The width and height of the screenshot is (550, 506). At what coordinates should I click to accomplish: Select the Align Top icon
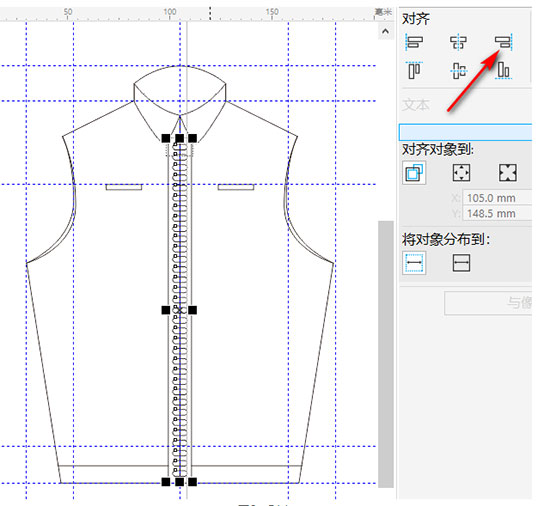[x=414, y=70]
